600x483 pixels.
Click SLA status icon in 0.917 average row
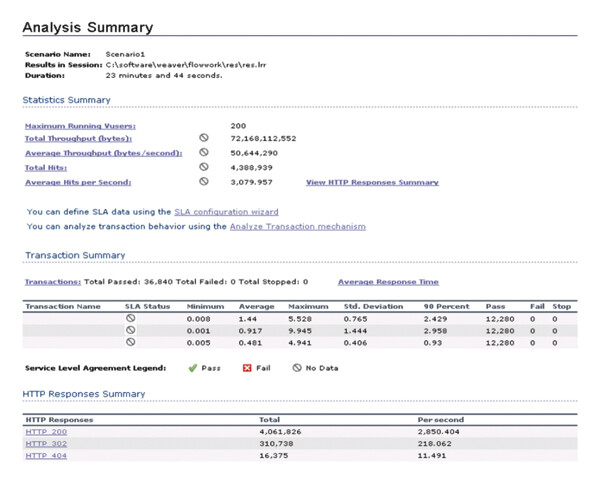click(131, 330)
